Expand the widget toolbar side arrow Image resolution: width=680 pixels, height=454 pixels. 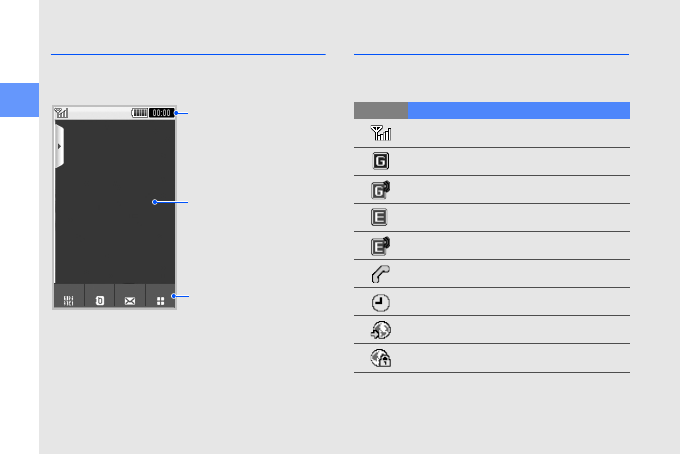(58, 146)
